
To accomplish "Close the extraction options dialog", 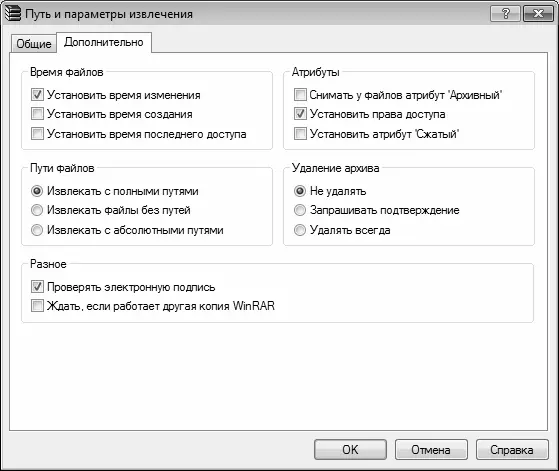I will pos(538,14).
